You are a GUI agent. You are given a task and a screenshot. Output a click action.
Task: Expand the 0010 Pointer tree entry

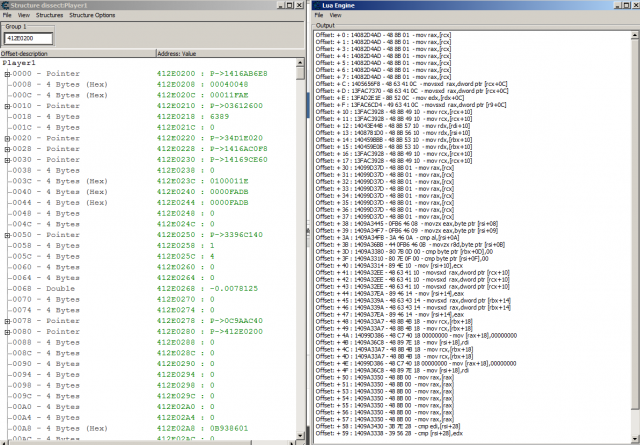click(7, 103)
